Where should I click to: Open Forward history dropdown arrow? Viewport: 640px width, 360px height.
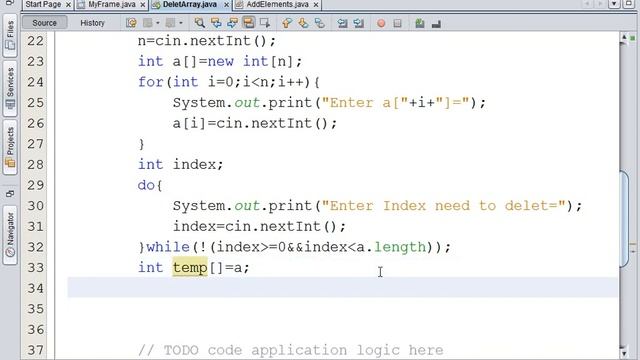180,23
